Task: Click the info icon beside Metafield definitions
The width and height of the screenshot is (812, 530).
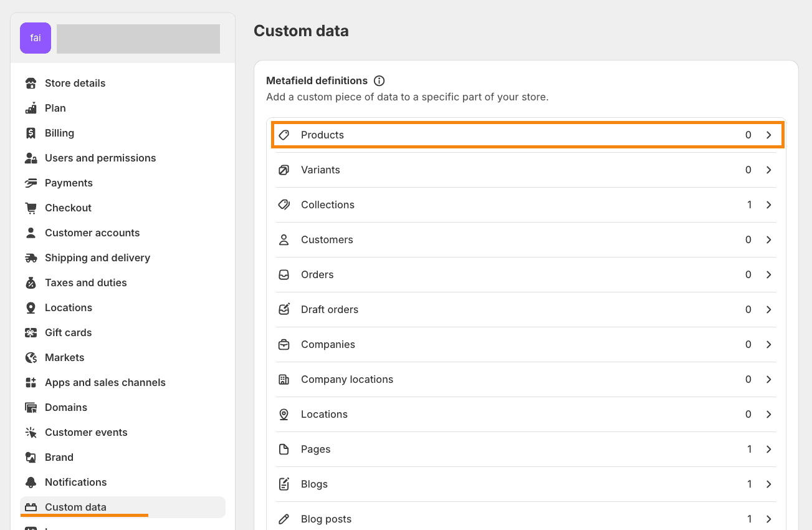Action: pyautogui.click(x=379, y=80)
